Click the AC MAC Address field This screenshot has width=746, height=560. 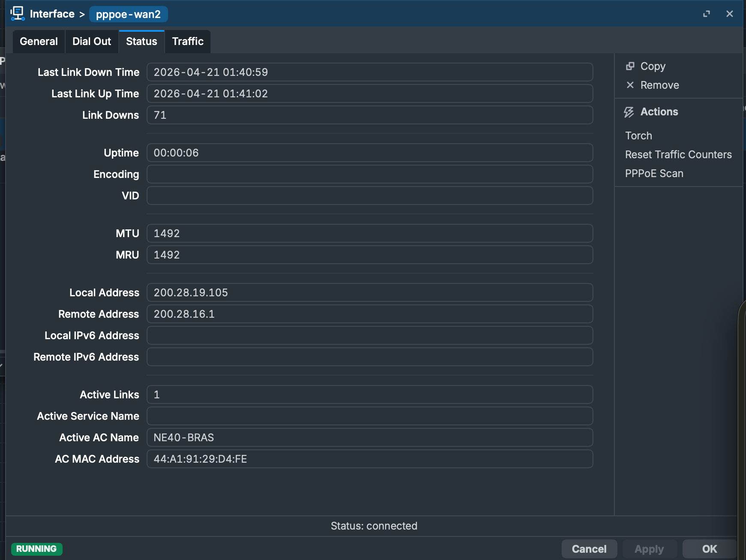[370, 459]
